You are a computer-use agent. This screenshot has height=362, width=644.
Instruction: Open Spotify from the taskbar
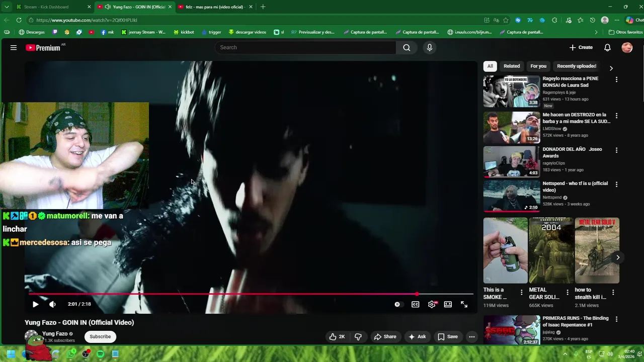pos(100,354)
